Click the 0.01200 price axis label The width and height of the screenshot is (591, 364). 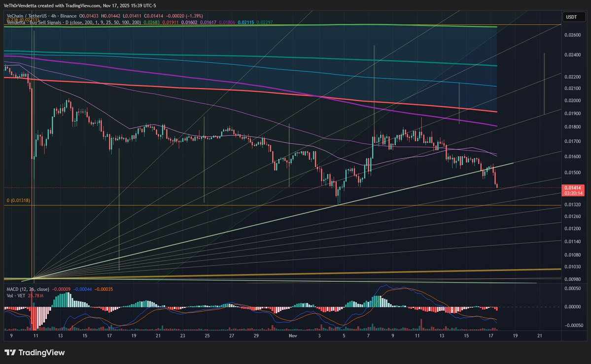(572, 229)
